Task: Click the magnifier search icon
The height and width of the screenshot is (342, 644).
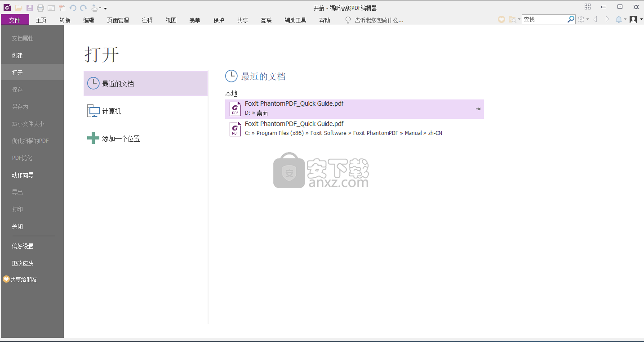Action: coord(571,19)
